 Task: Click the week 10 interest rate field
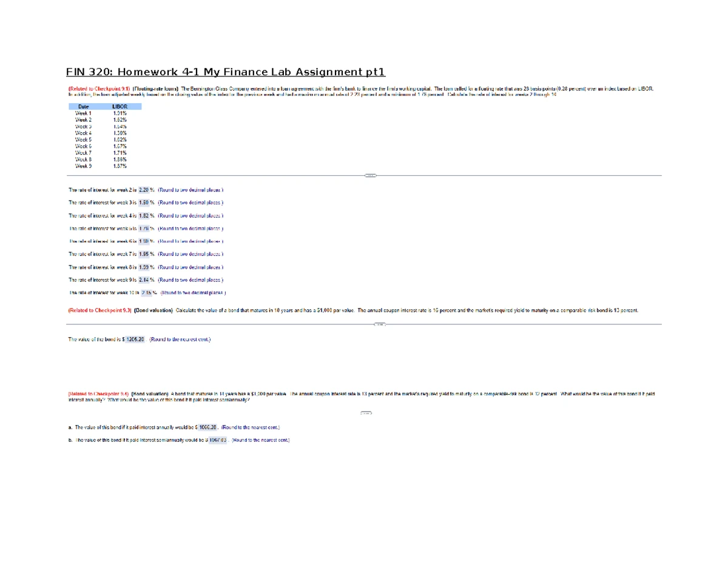[x=148, y=292]
